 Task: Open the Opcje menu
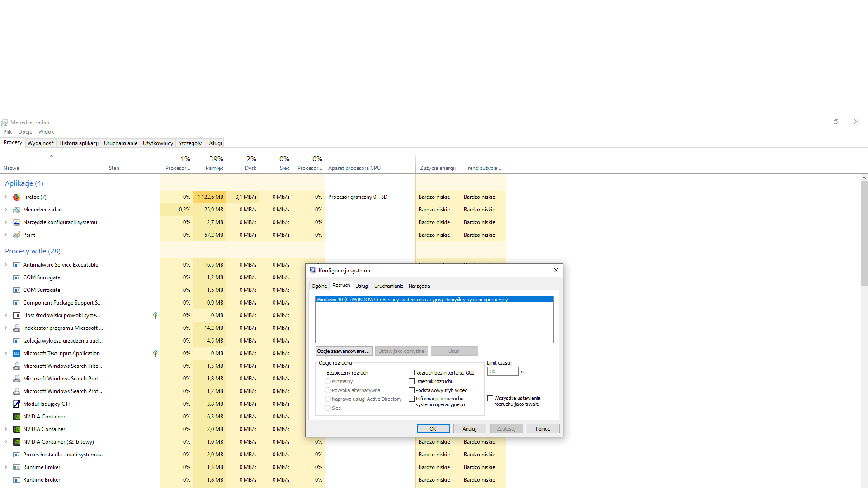pos(25,132)
